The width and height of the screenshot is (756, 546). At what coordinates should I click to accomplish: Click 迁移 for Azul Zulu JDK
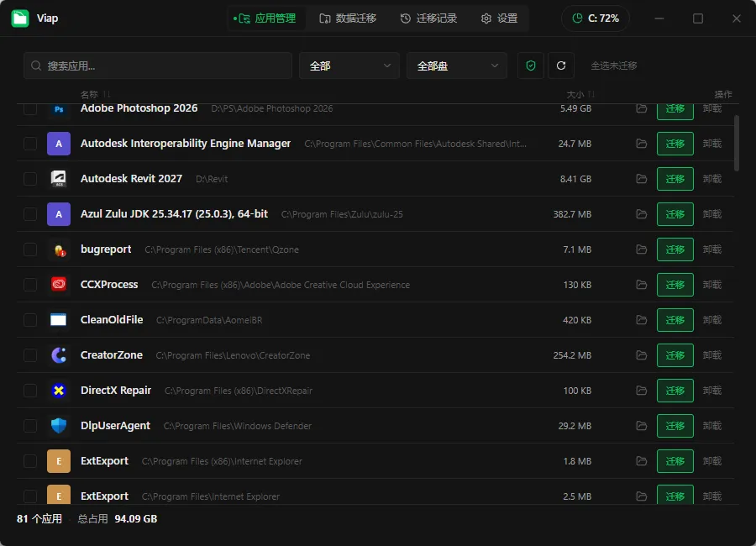(675, 214)
